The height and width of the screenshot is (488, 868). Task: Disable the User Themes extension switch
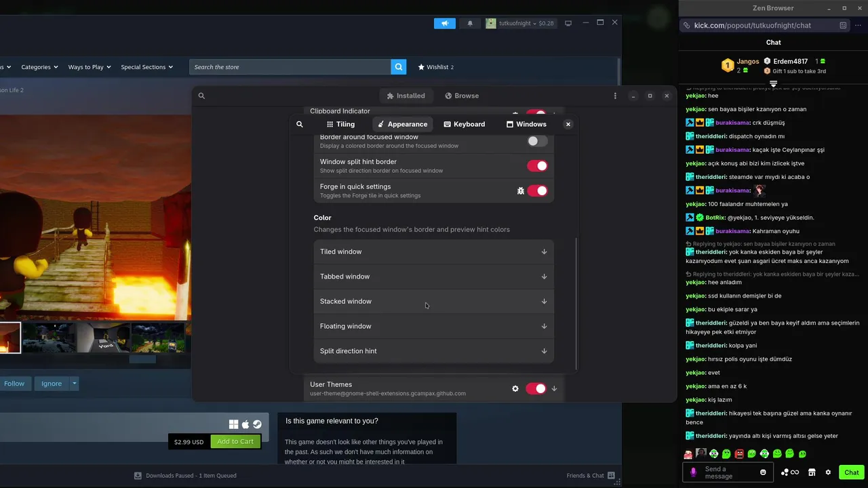coord(536,388)
